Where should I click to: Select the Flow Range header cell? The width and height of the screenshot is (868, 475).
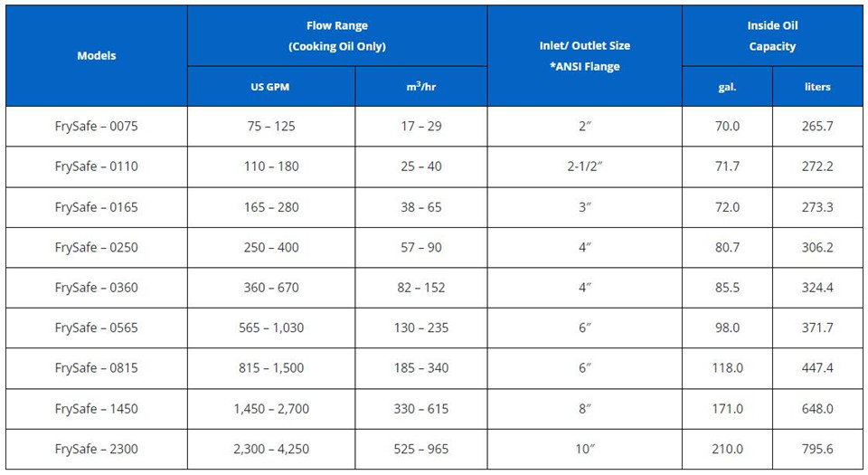(x=337, y=36)
